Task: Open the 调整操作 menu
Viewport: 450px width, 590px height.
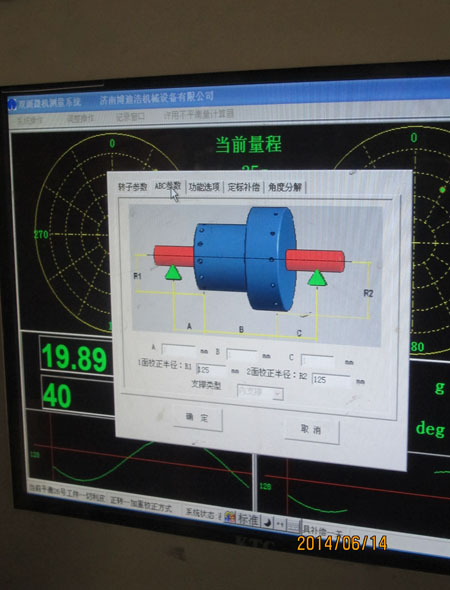Action: (80, 119)
